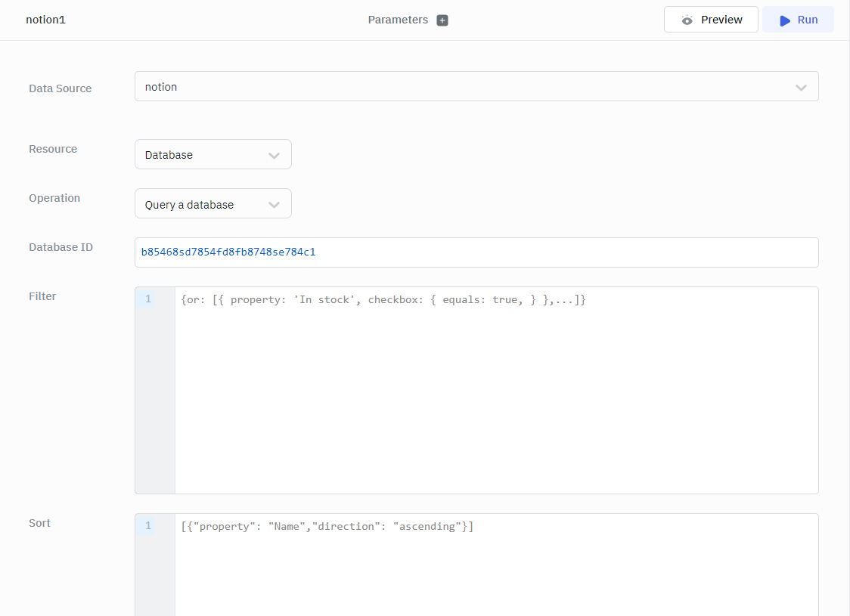Focus the Database ID input field
The image size is (850, 616).
(476, 252)
